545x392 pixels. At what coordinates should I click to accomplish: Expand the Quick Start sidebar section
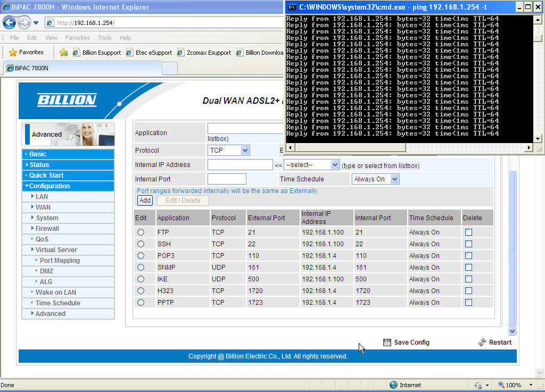[68, 176]
